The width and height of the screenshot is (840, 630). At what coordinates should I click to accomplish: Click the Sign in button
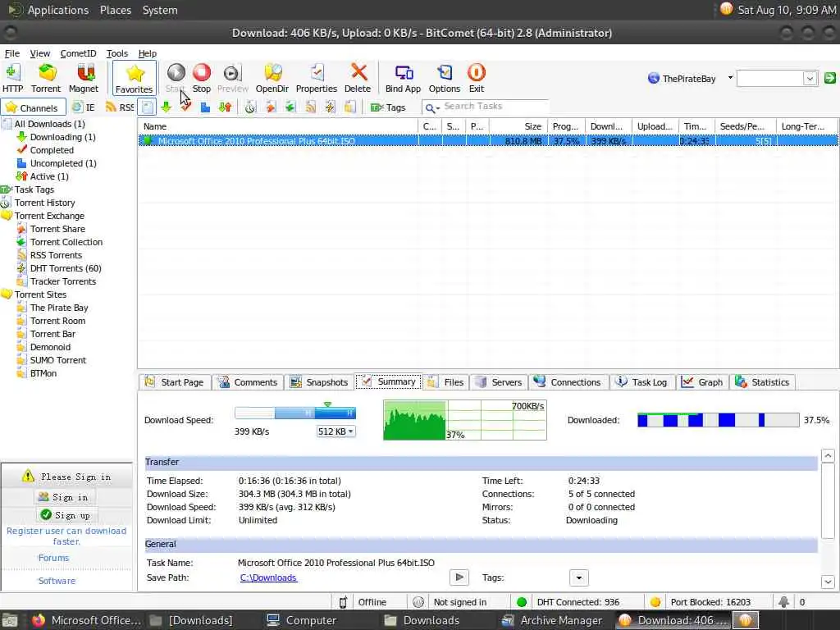click(64, 497)
